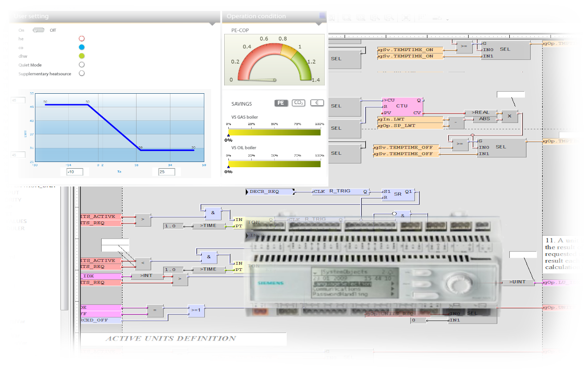
Task: Select the >INT conversion block
Action: point(146,276)
